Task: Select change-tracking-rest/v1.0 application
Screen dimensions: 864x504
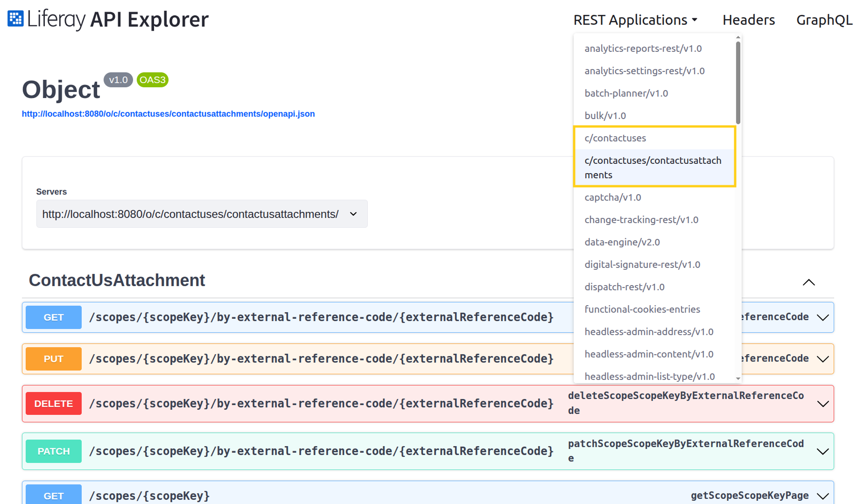Action: coord(654,220)
